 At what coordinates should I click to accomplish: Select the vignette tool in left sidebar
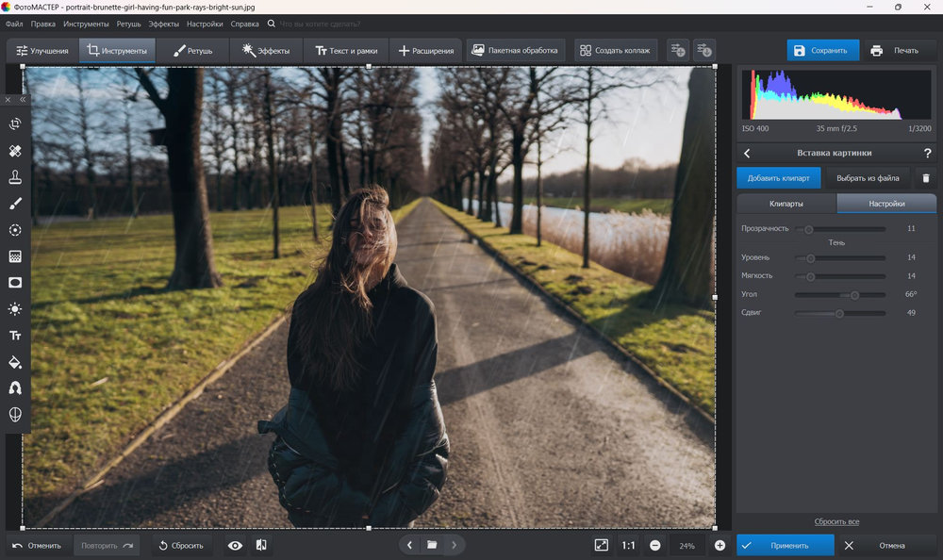[x=15, y=283]
